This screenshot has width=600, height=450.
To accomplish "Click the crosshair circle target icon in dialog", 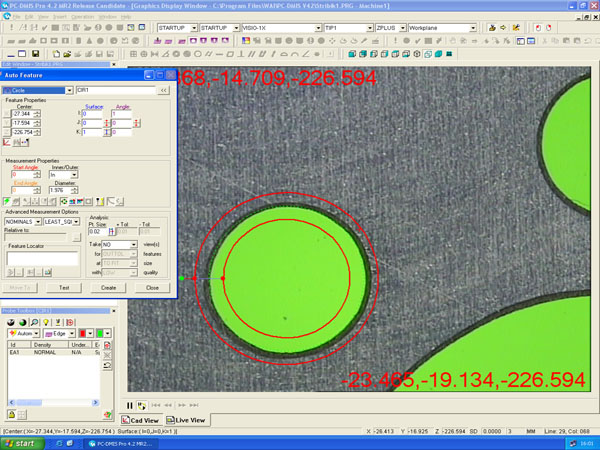I will tap(64, 201).
